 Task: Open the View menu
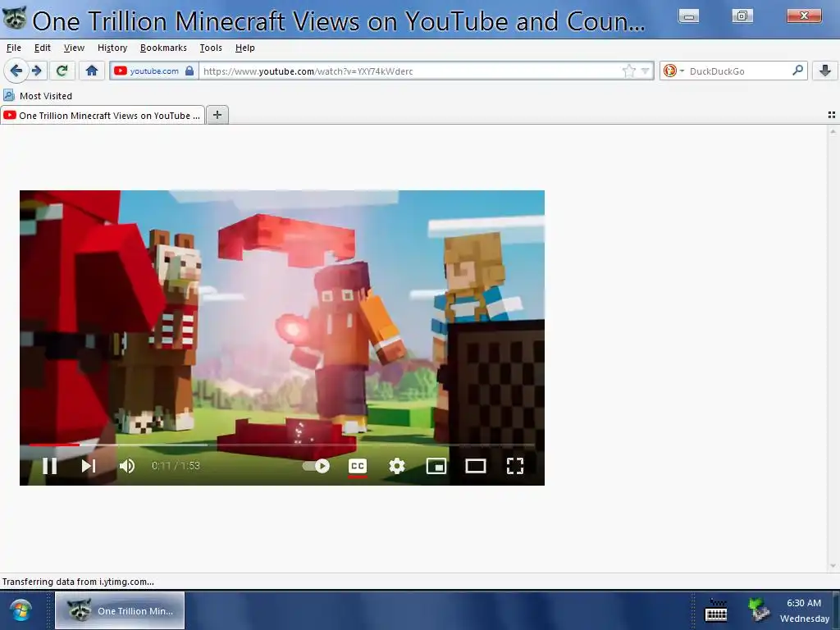click(74, 48)
